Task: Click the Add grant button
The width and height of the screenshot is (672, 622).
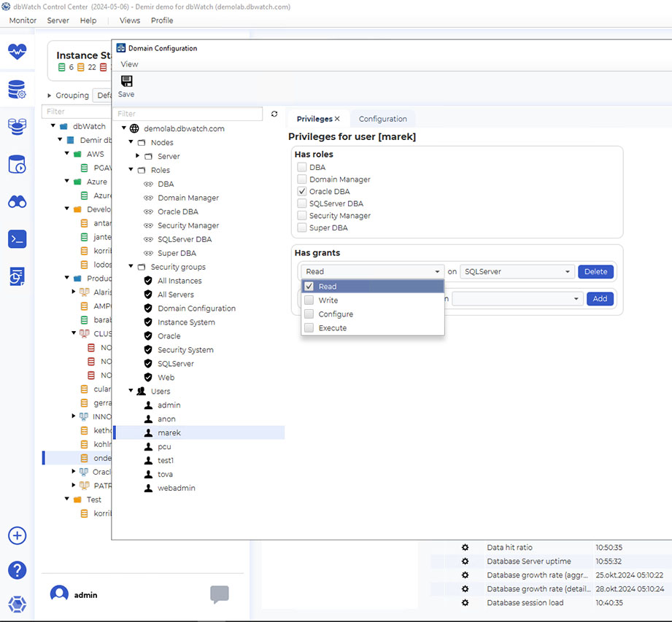Action: coord(600,298)
